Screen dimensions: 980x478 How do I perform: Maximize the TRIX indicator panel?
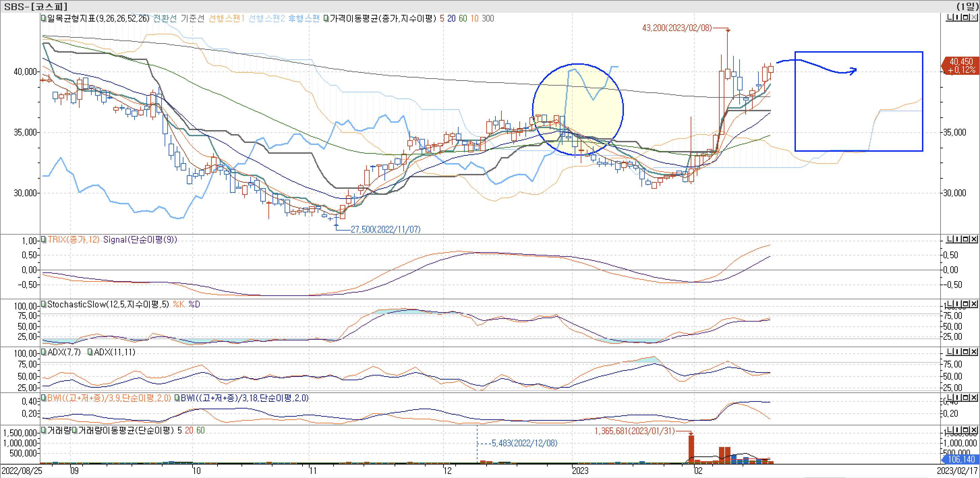click(x=965, y=239)
